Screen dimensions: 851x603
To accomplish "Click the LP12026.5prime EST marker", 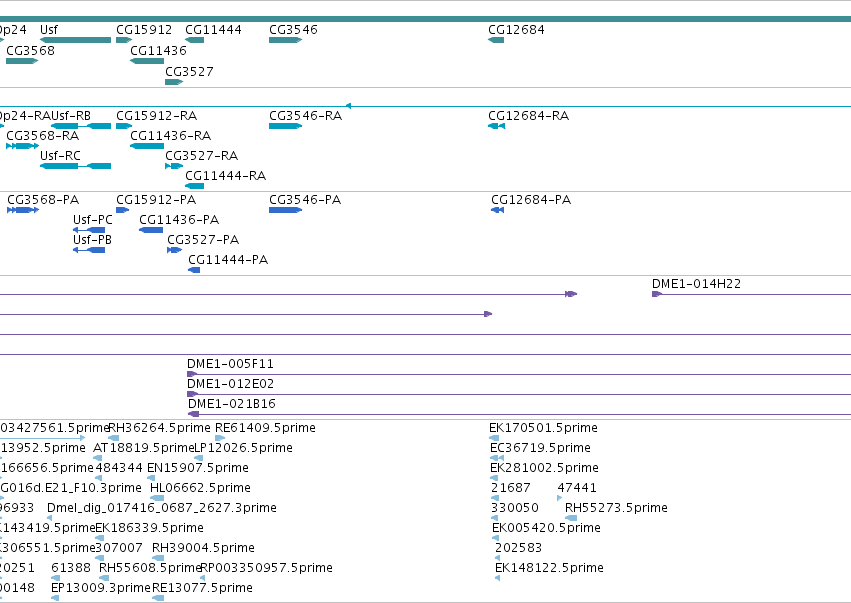I will pos(199,458).
